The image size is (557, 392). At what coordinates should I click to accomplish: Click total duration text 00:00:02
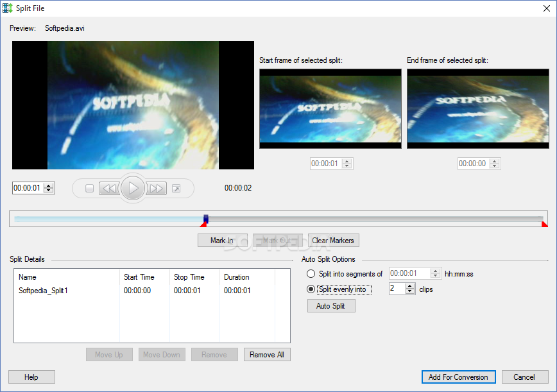coord(238,188)
